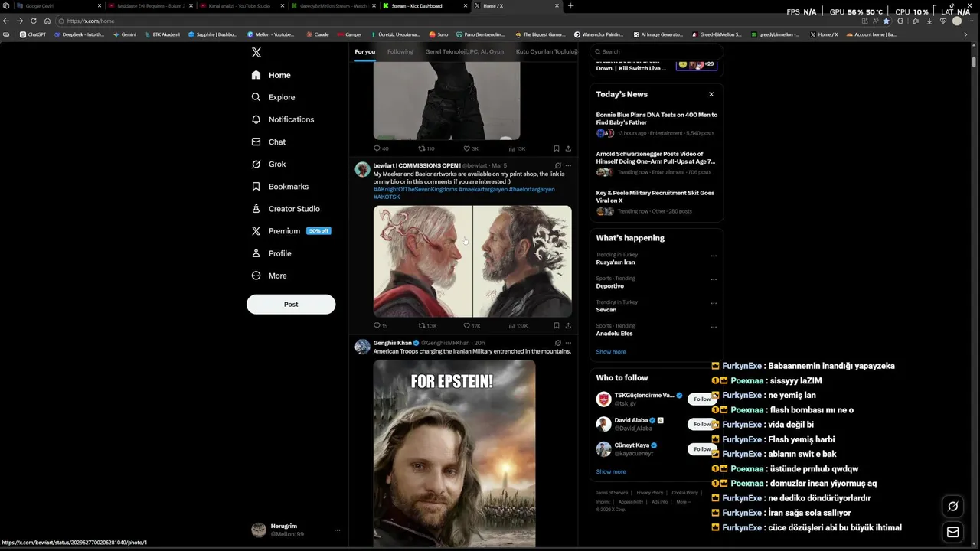Like the top post with 3K likes
This screenshot has height=551, width=980.
tap(471, 148)
